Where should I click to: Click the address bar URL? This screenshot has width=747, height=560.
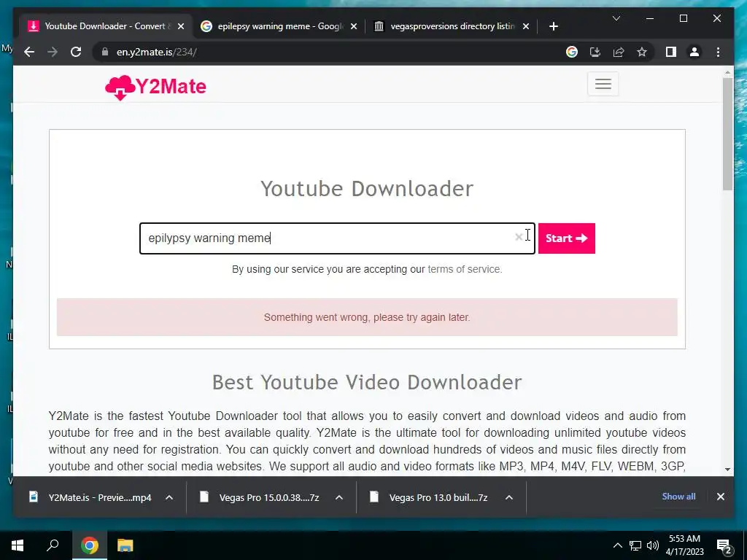coord(156,52)
